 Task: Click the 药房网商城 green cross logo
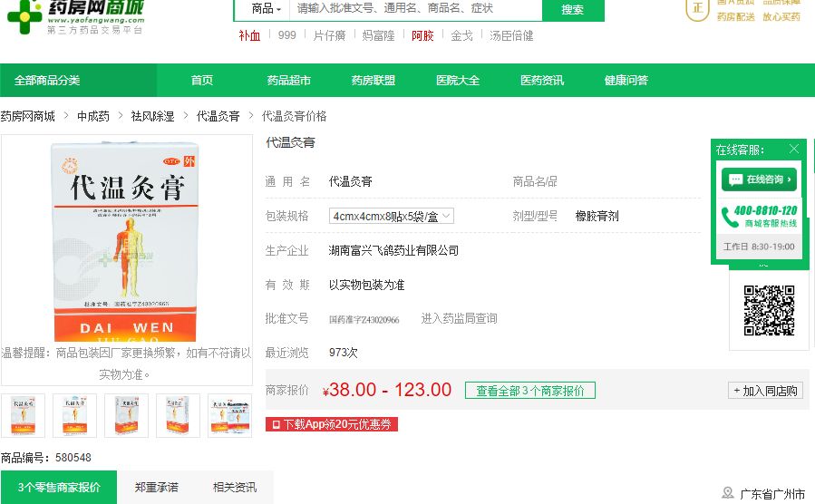(x=24, y=15)
